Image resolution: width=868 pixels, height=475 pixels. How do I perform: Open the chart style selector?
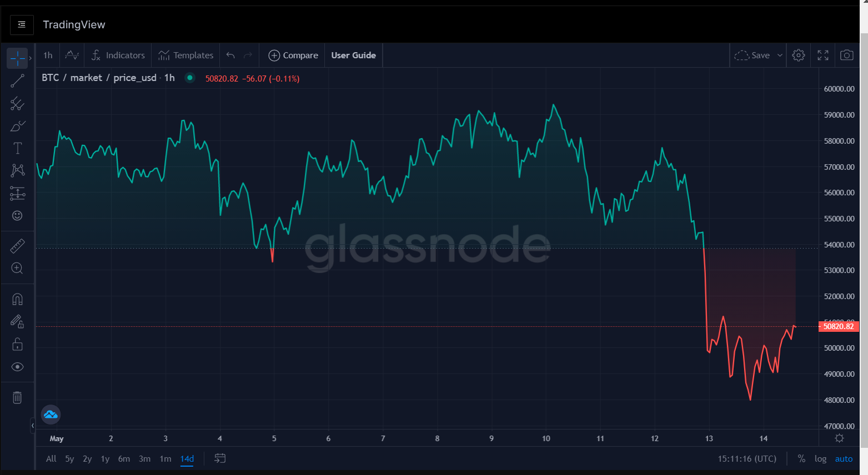coord(72,55)
